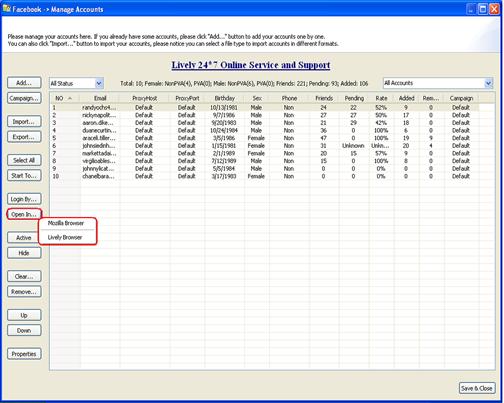
Task: Sort by Campaign column header
Action: (461, 98)
